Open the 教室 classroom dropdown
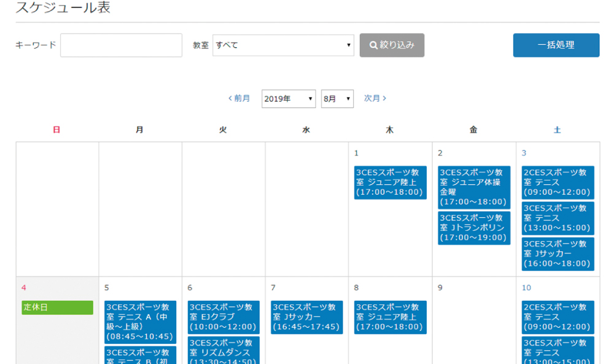This screenshot has height=364, width=614. (x=283, y=45)
